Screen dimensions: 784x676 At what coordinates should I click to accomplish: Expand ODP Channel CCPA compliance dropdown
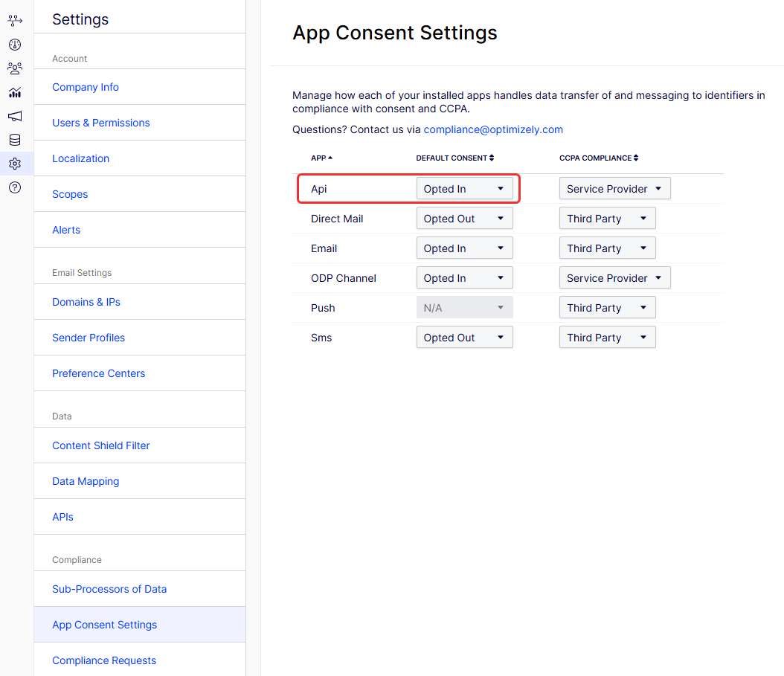[x=614, y=278]
